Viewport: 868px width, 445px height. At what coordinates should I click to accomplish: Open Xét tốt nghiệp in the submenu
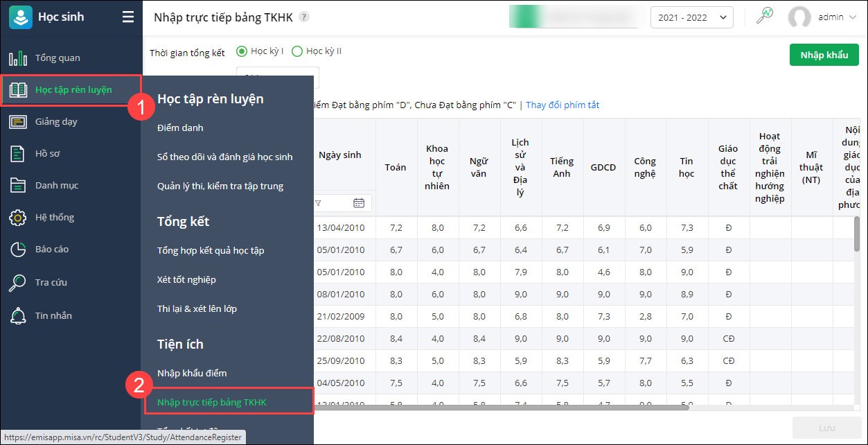[186, 280]
